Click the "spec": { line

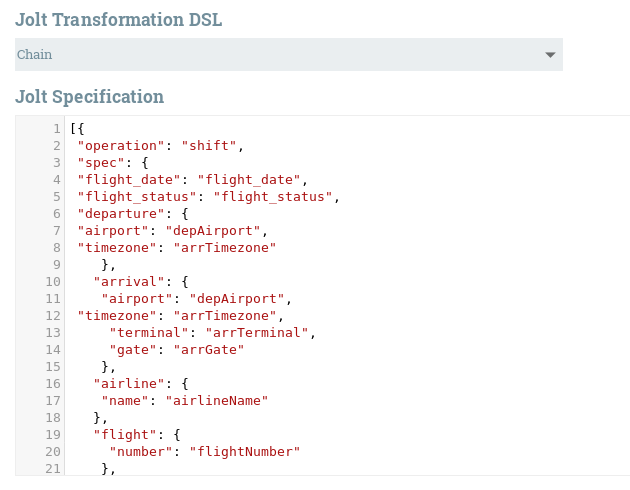[113, 163]
